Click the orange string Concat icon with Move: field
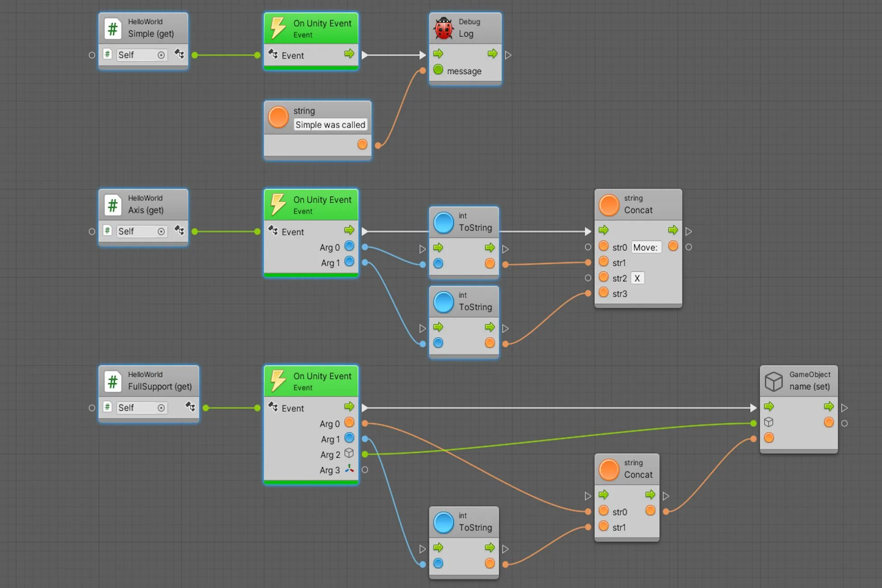The image size is (882, 588). [x=609, y=205]
